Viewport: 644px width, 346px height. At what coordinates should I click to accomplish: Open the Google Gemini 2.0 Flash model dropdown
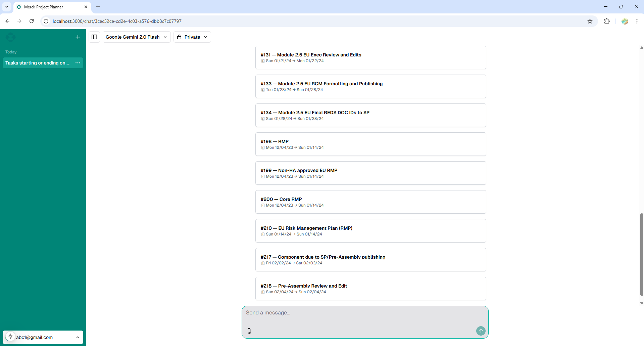[136, 37]
